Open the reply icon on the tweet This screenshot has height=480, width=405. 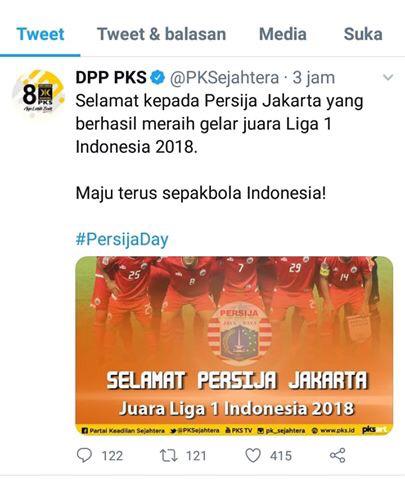(84, 455)
